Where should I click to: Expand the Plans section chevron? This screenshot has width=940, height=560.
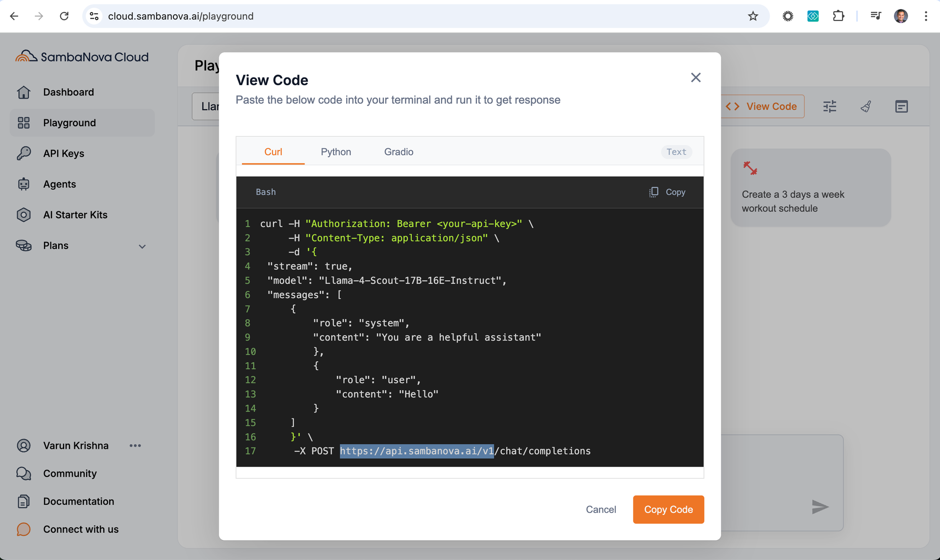pyautogui.click(x=142, y=246)
